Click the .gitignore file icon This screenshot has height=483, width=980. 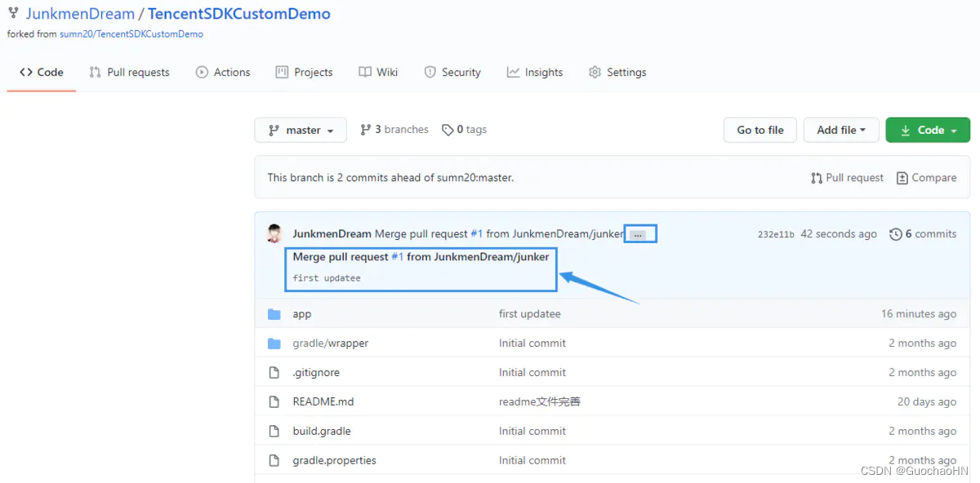[x=274, y=373]
